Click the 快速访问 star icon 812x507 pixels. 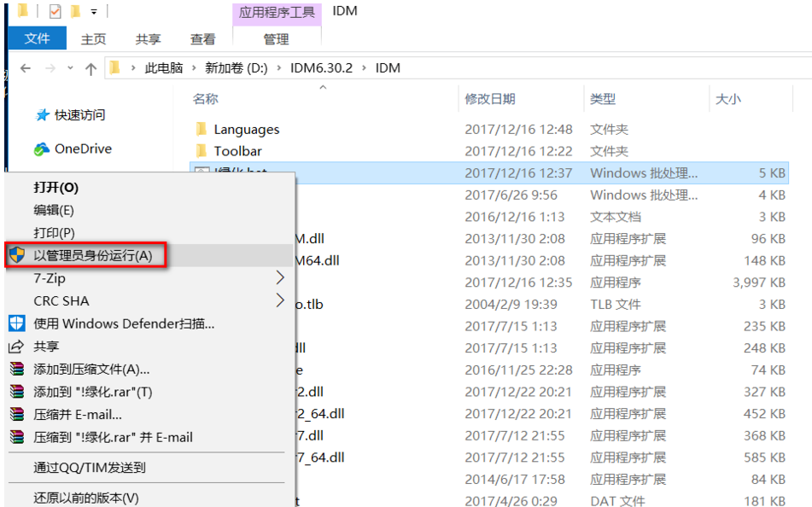click(x=42, y=114)
